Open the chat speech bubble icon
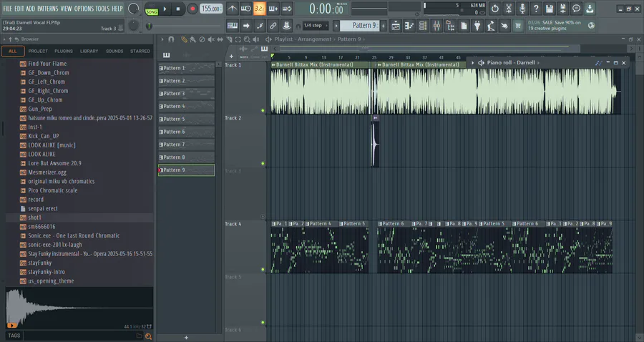 point(576,9)
